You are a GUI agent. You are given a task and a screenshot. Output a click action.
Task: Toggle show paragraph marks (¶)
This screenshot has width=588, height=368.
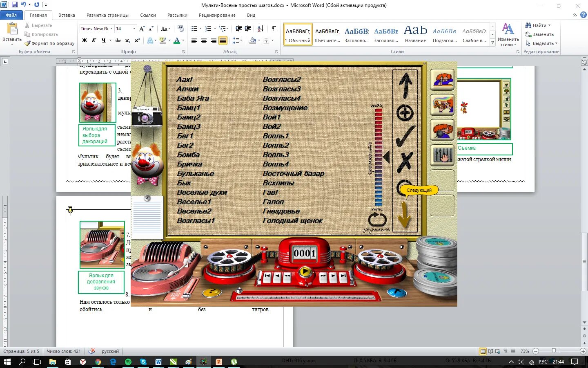click(x=274, y=29)
